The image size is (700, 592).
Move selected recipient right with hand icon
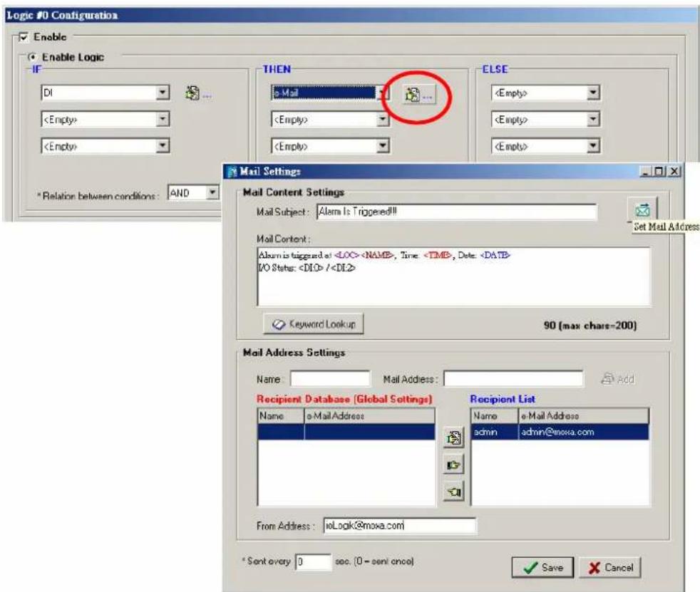(453, 465)
